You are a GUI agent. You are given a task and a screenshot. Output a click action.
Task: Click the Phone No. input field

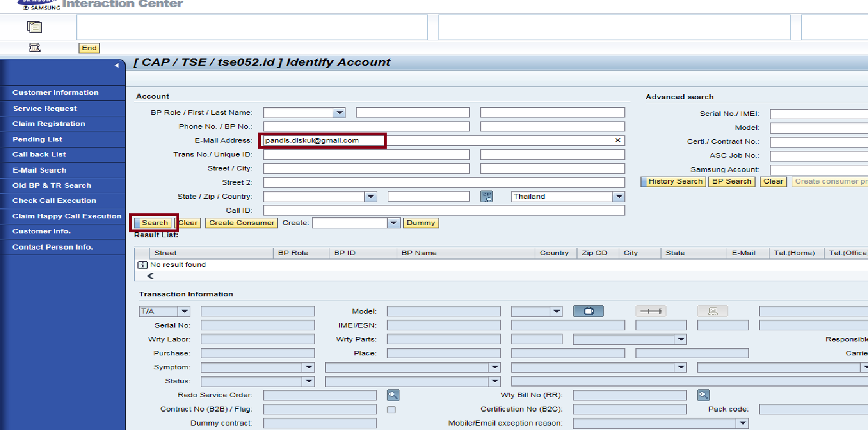coord(367,126)
